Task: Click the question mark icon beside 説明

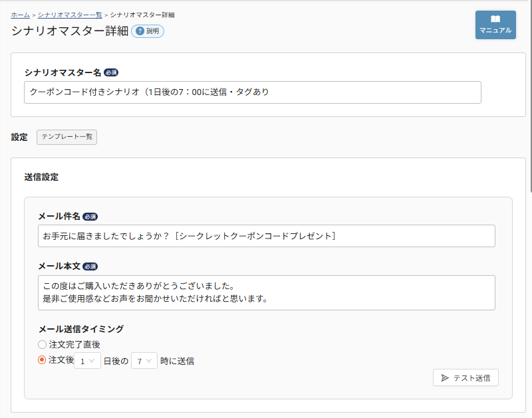Action: point(140,31)
